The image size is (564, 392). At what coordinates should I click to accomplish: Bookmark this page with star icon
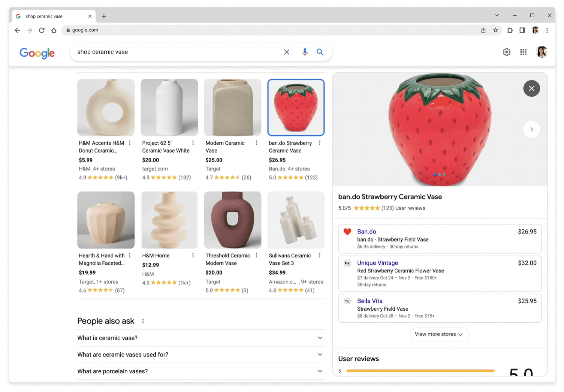point(495,30)
